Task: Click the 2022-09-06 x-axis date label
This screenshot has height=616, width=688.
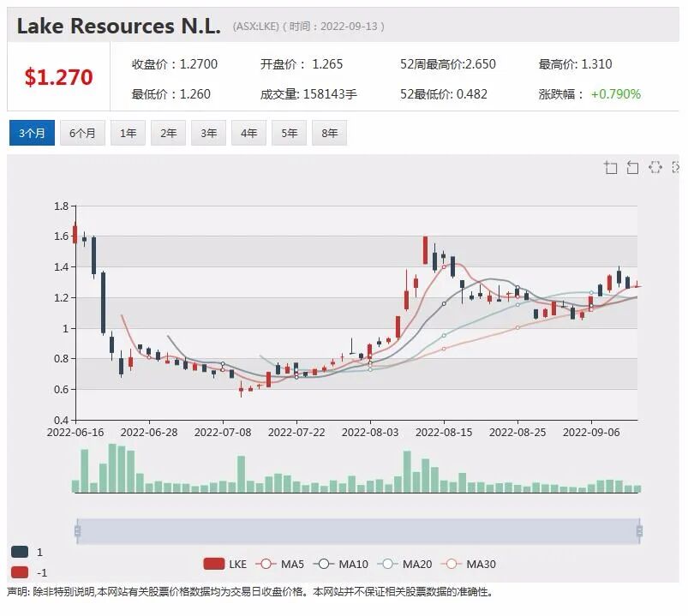Action: [591, 433]
